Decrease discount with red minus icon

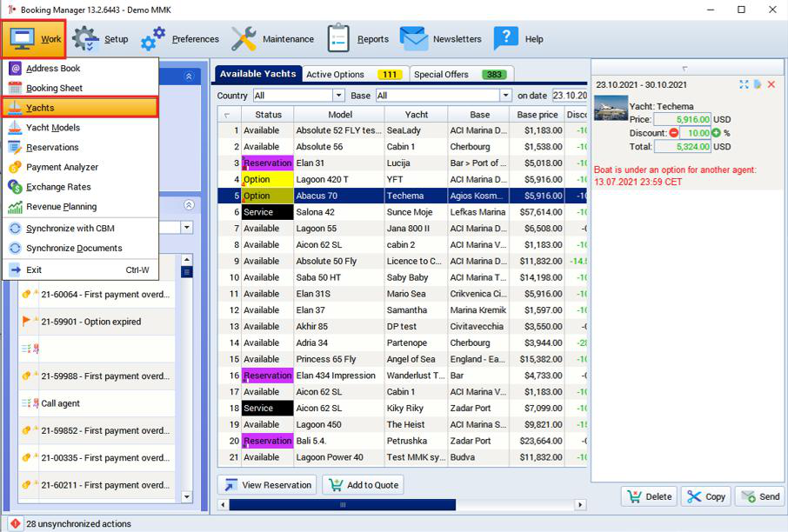point(674,133)
